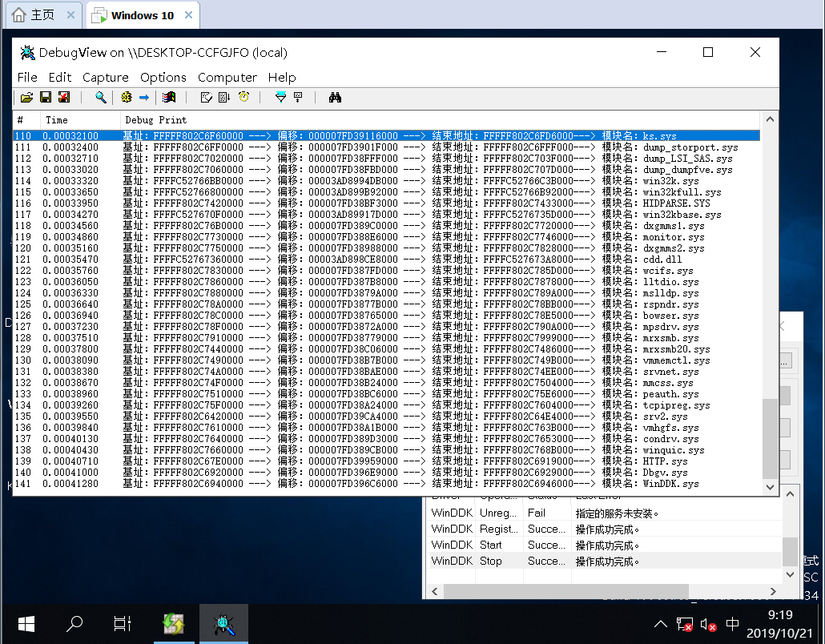
Task: Open Find with the binoculars icon
Action: [x=335, y=98]
